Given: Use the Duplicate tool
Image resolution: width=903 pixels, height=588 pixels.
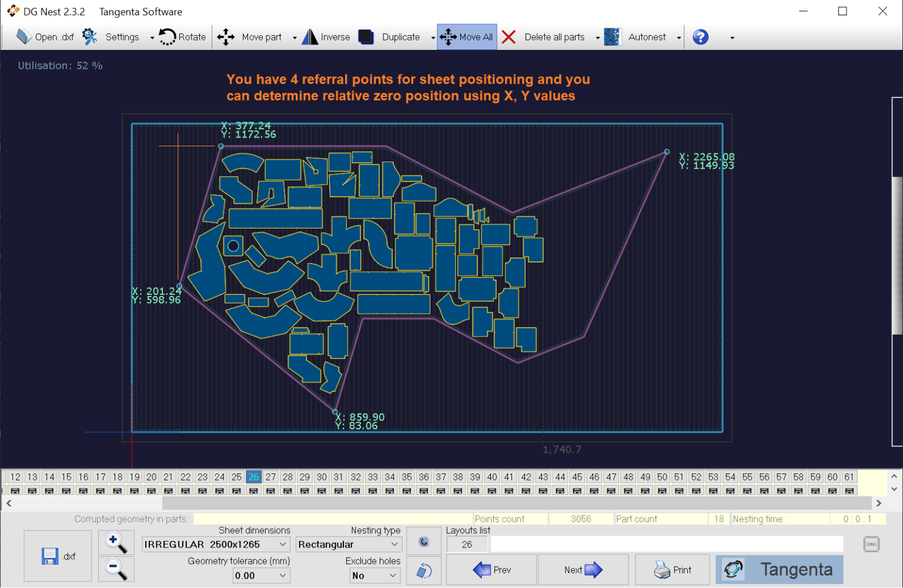Looking at the screenshot, I should 391,36.
